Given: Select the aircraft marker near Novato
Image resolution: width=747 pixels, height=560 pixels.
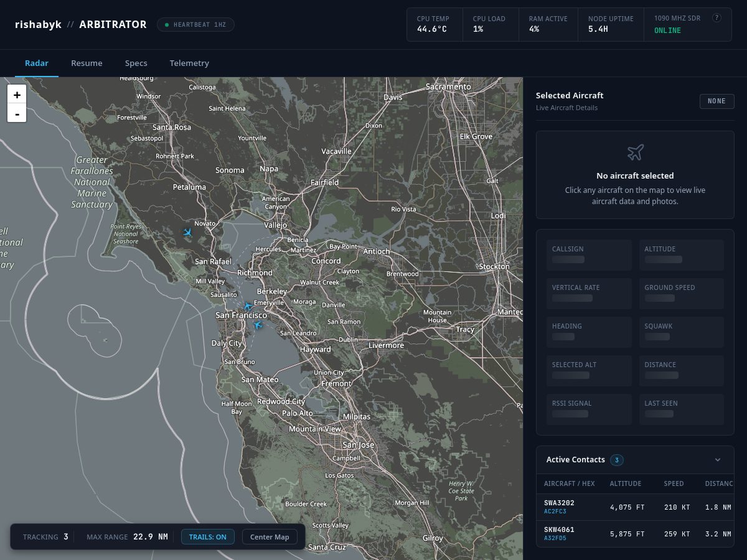Looking at the screenshot, I should [x=188, y=232].
